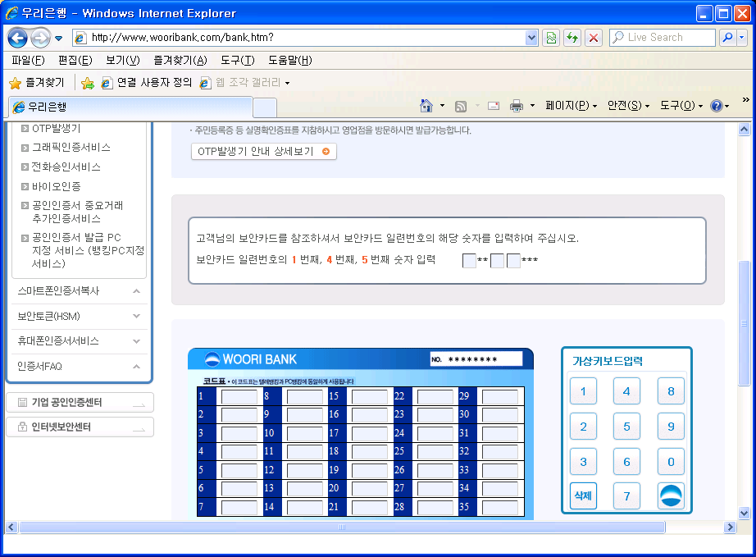756x557 pixels.
Task: Open the 연결 사용자 정의 favorite link
Action: coord(147,83)
